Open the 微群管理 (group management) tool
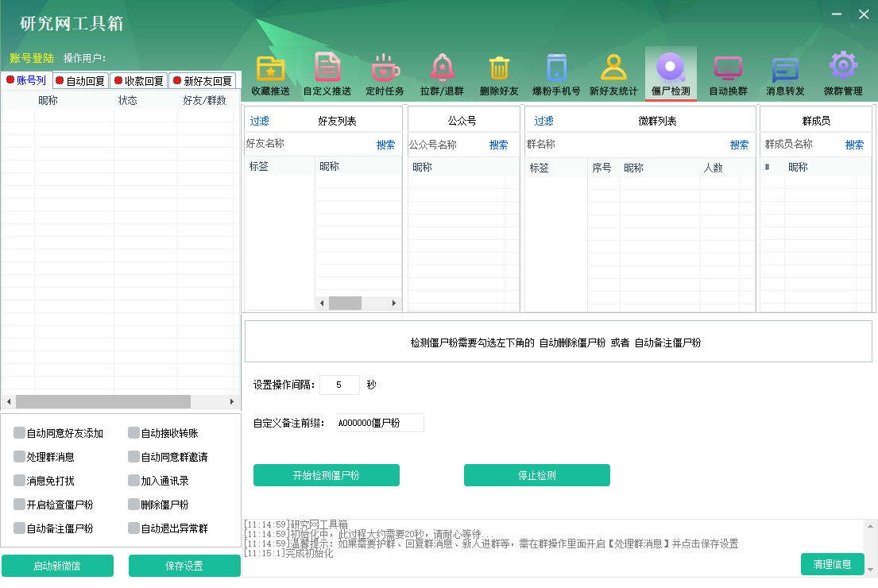The width and height of the screenshot is (878, 588). [x=842, y=72]
